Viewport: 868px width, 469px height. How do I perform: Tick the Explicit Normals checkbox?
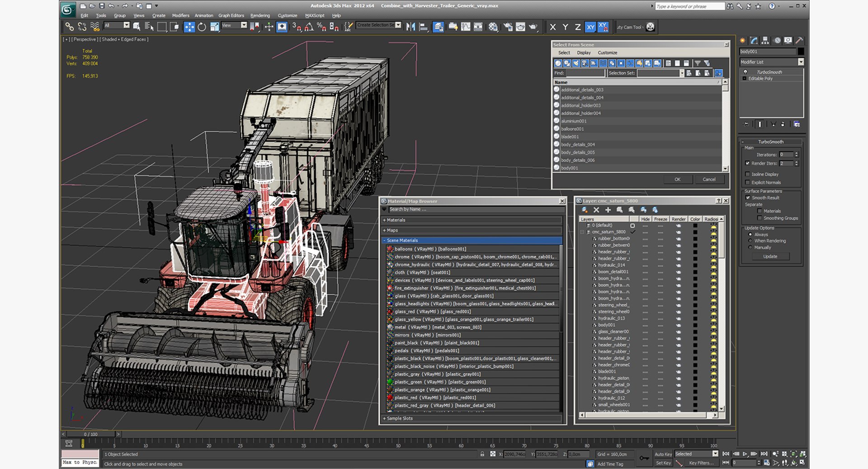tap(747, 183)
